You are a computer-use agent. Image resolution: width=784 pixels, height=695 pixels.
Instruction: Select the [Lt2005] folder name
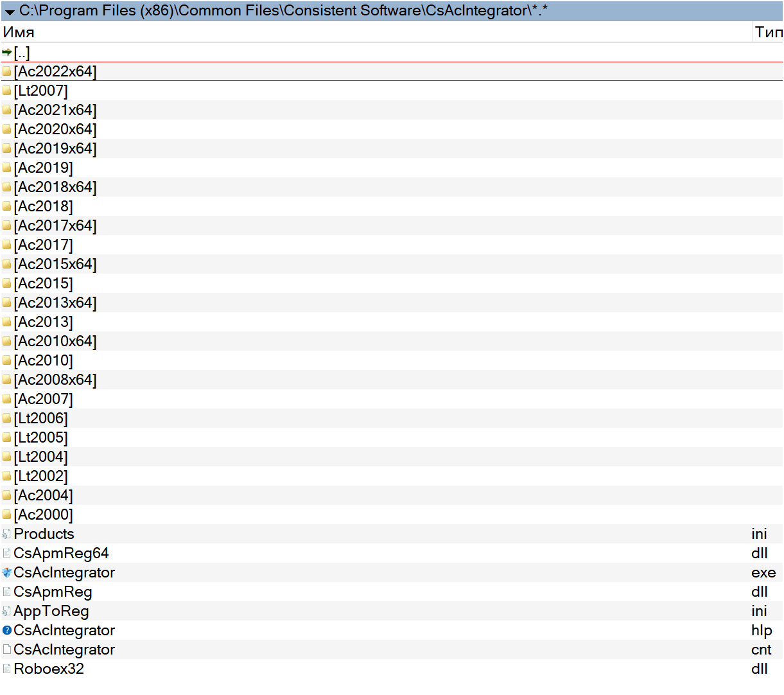click(41, 437)
